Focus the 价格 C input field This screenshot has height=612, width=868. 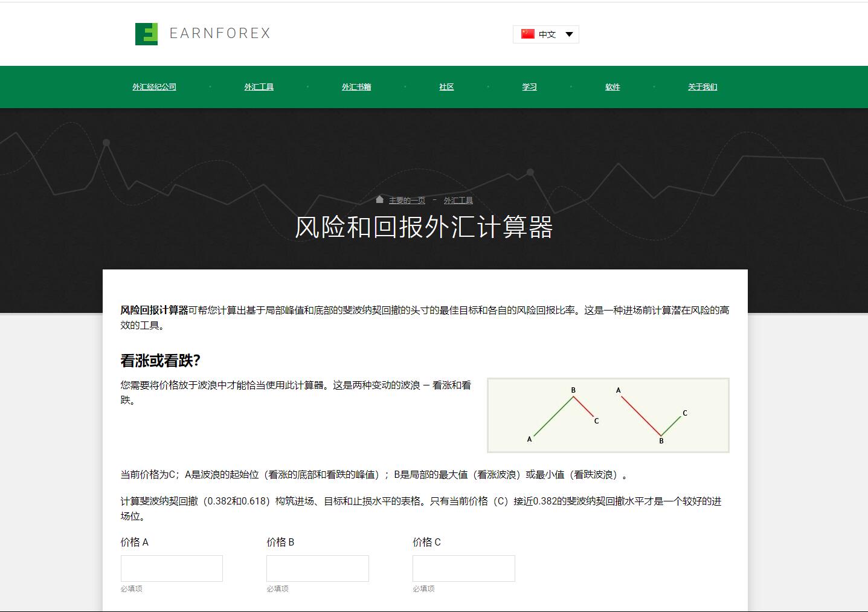coord(464,569)
